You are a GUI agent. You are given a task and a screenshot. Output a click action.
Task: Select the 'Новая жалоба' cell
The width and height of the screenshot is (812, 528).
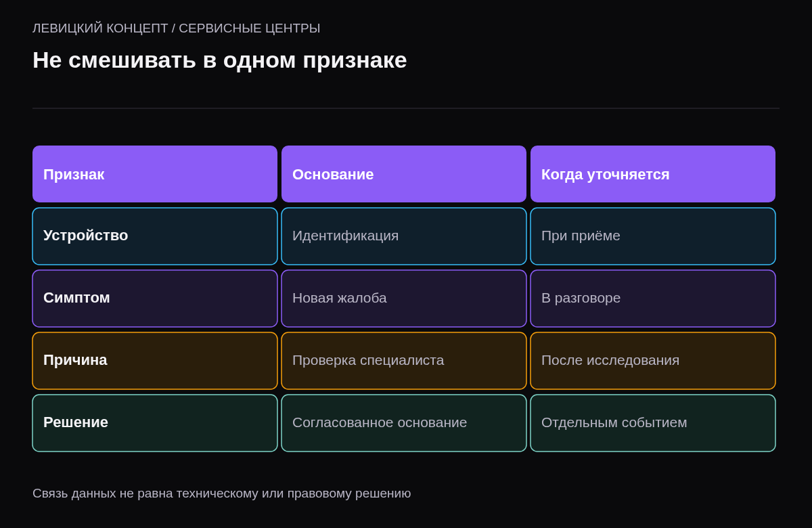coord(404,299)
